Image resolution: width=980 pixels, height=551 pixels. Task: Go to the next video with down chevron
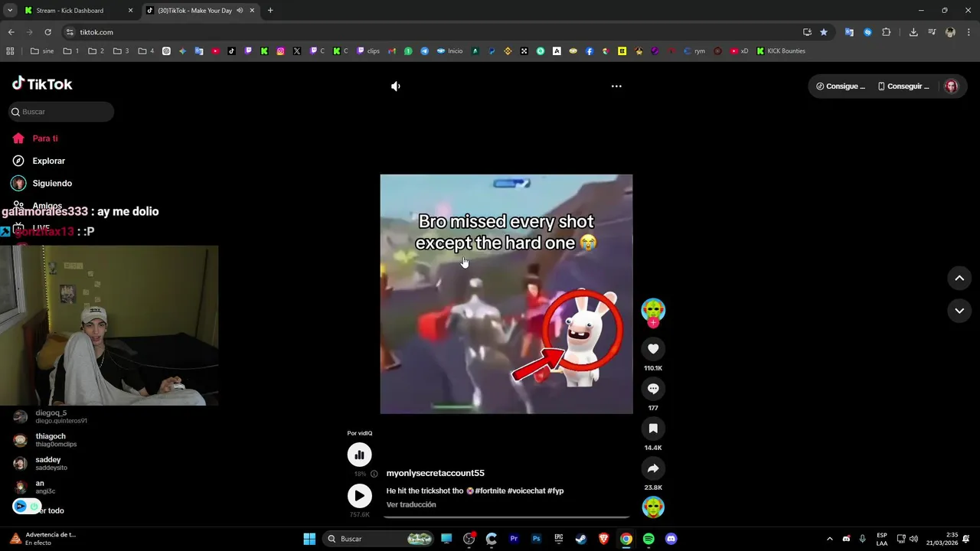coord(959,311)
